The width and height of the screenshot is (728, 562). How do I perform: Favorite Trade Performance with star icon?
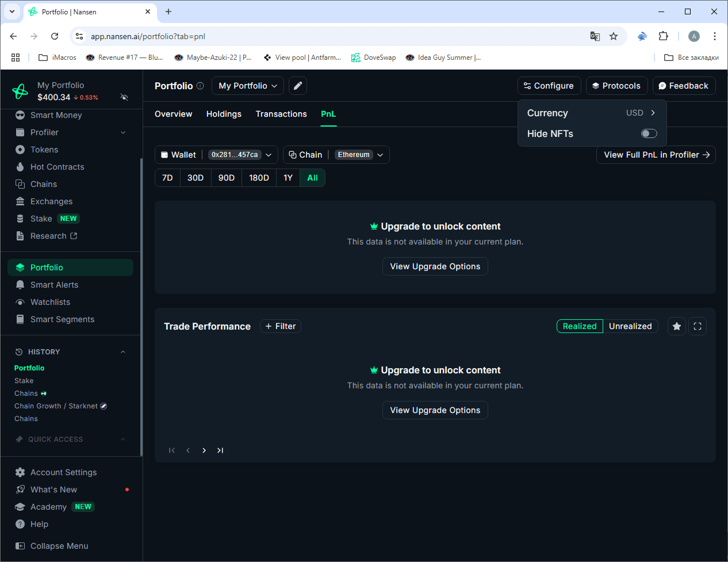[x=677, y=326]
